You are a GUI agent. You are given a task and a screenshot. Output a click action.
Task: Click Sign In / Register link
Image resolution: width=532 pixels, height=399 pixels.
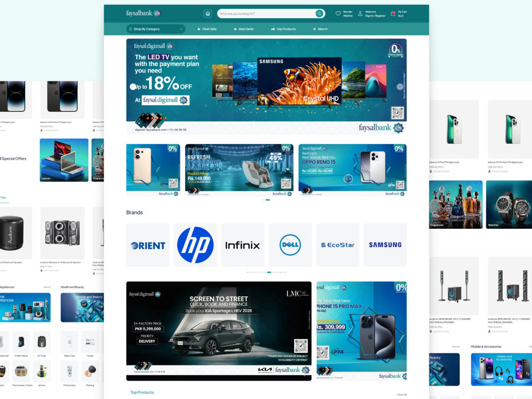coord(375,15)
